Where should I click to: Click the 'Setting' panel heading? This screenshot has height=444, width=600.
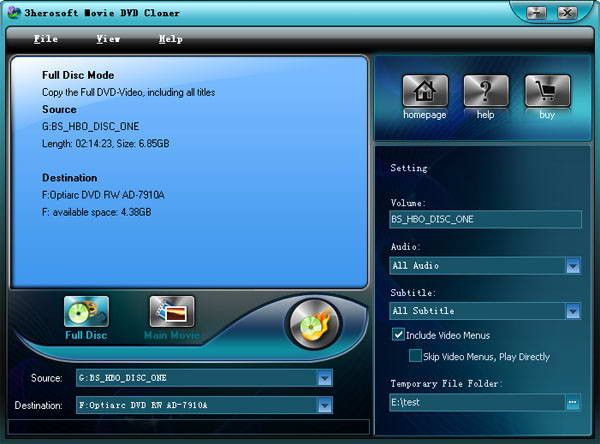point(409,168)
